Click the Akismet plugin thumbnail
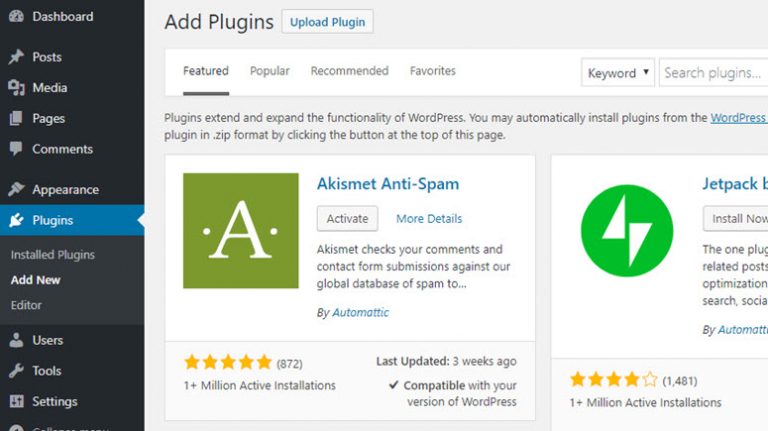This screenshot has height=431, width=768. 240,230
